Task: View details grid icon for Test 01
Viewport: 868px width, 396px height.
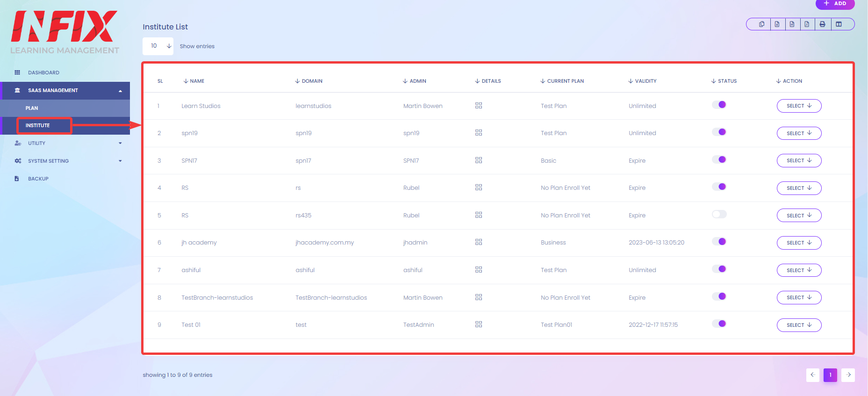Action: pos(479,324)
